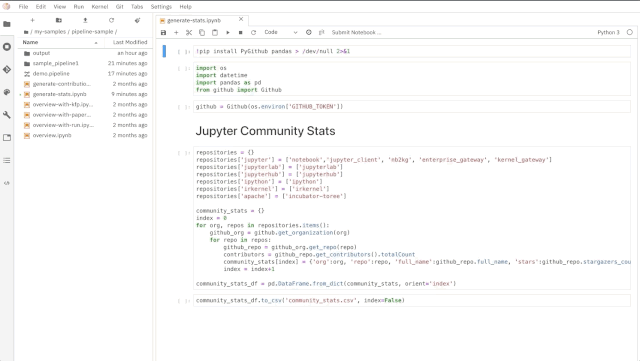The width and height of the screenshot is (640, 361).
Task: Open the Kernel menu
Action: [x=100, y=7]
